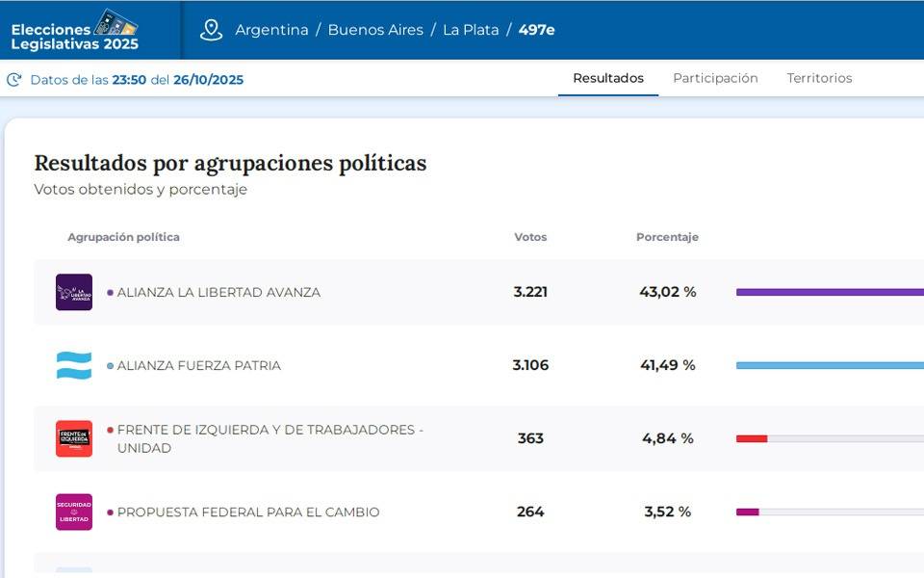
Task: Click the Votos column header
Action: click(x=530, y=237)
